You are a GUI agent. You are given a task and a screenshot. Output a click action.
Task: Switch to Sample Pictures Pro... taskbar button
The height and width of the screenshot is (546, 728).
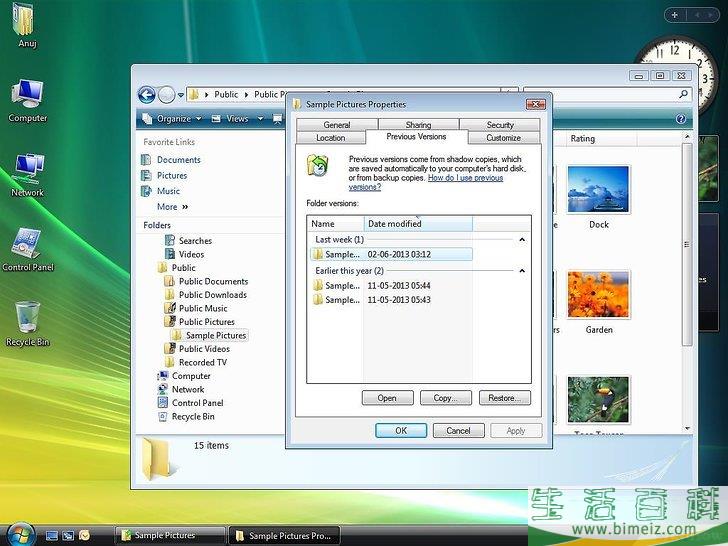(x=284, y=535)
